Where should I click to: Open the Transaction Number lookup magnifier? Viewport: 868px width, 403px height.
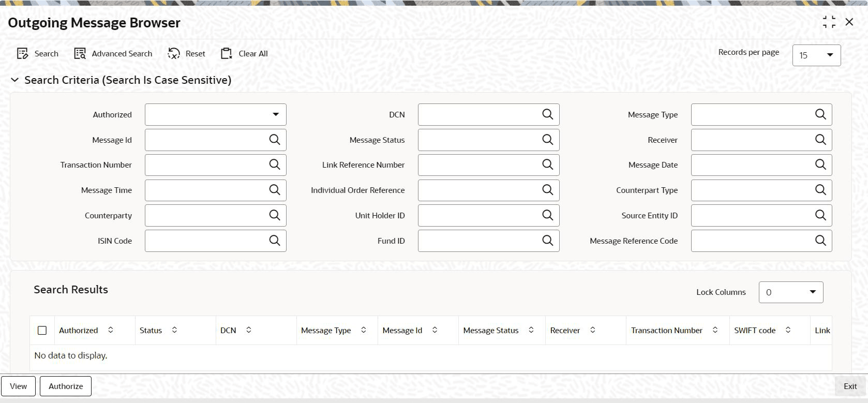275,165
